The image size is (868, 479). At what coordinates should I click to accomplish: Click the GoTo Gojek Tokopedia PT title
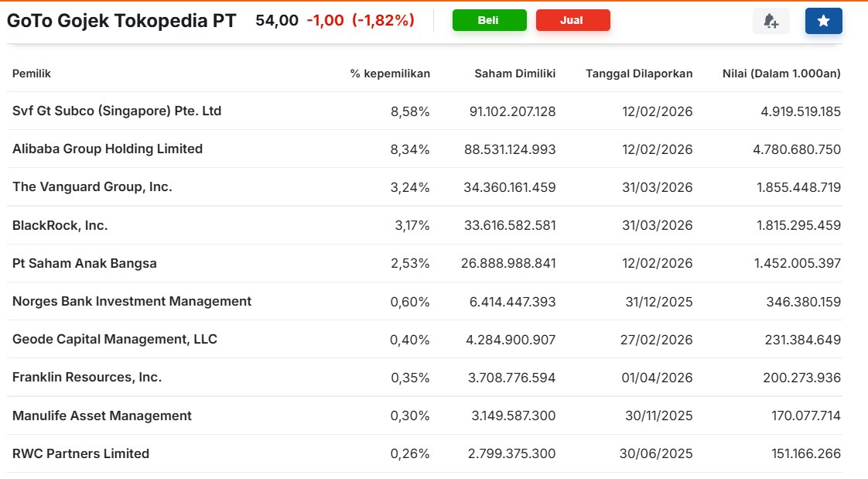pyautogui.click(x=121, y=20)
